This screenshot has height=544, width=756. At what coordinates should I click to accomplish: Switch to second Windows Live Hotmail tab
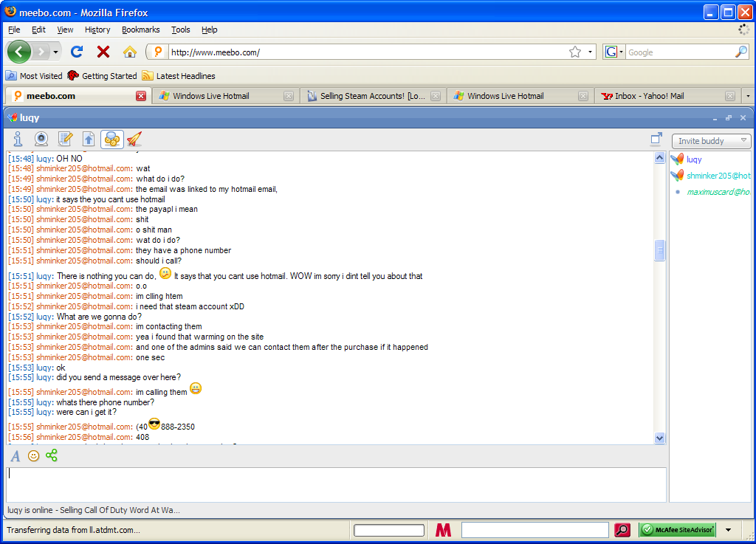click(x=520, y=96)
